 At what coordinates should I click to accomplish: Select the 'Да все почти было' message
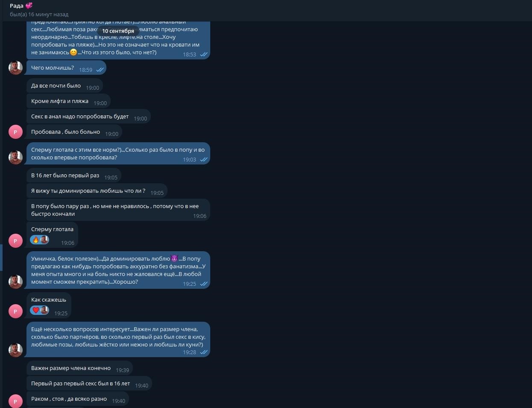pos(65,86)
